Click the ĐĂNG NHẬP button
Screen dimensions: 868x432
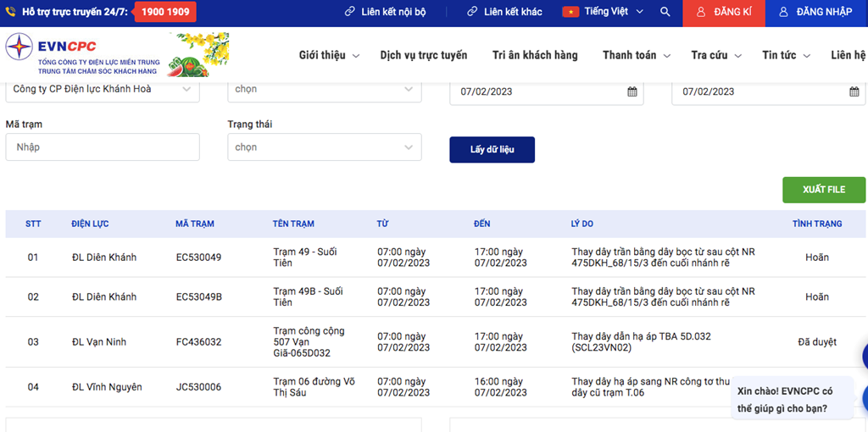point(815,13)
